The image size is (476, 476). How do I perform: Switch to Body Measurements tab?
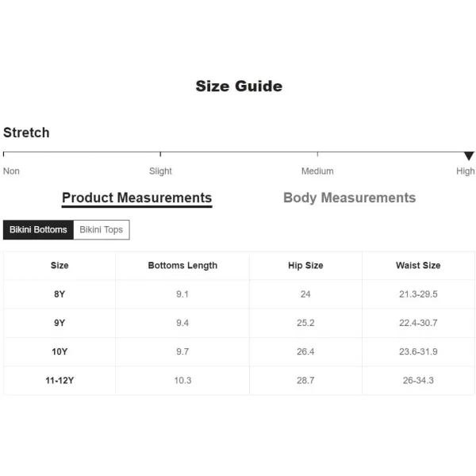(349, 198)
